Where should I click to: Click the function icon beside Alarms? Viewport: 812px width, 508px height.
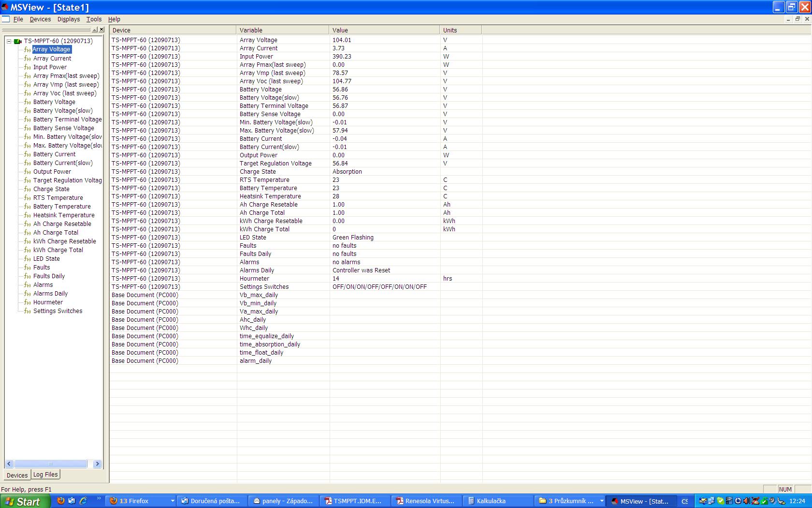pos(28,285)
